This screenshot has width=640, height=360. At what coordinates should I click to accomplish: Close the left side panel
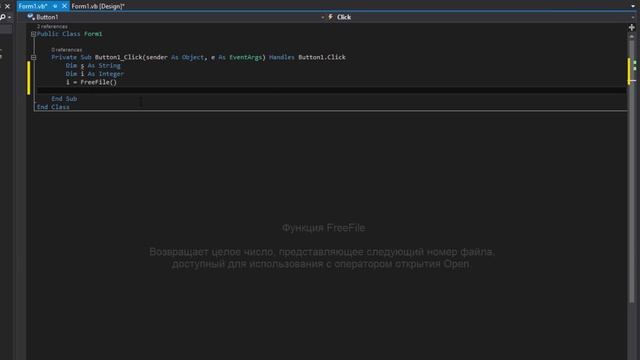7,6
